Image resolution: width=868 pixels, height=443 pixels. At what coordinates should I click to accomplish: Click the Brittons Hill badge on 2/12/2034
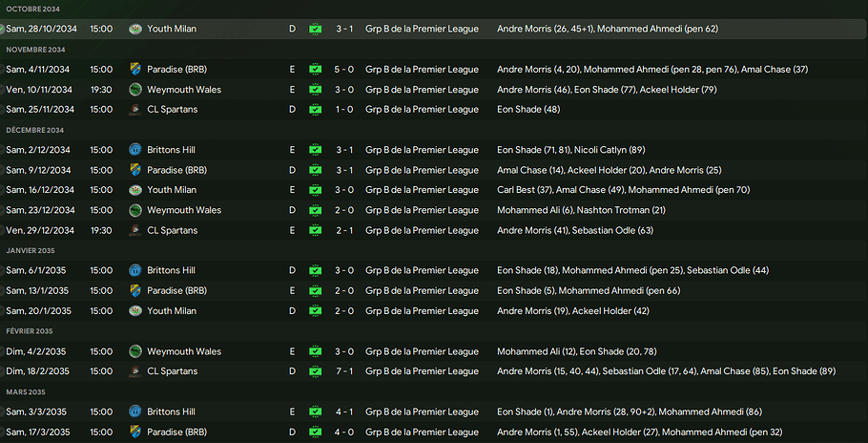(x=135, y=150)
